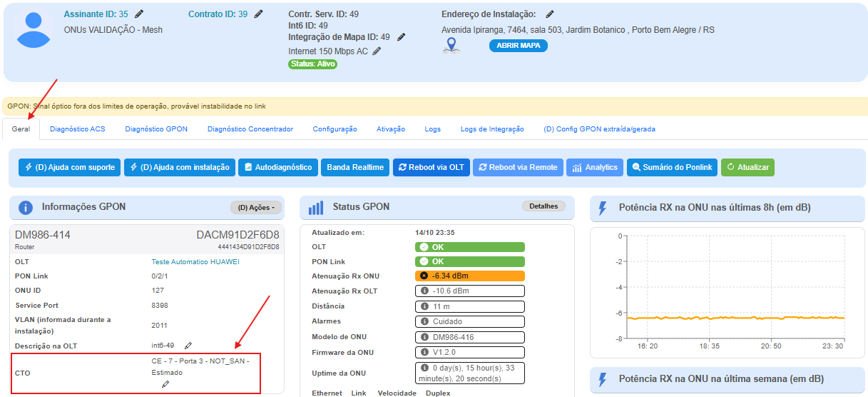Image resolution: width=868 pixels, height=397 pixels.
Task: Edit the Internet 150 Mbps AC plan
Action: (377, 51)
